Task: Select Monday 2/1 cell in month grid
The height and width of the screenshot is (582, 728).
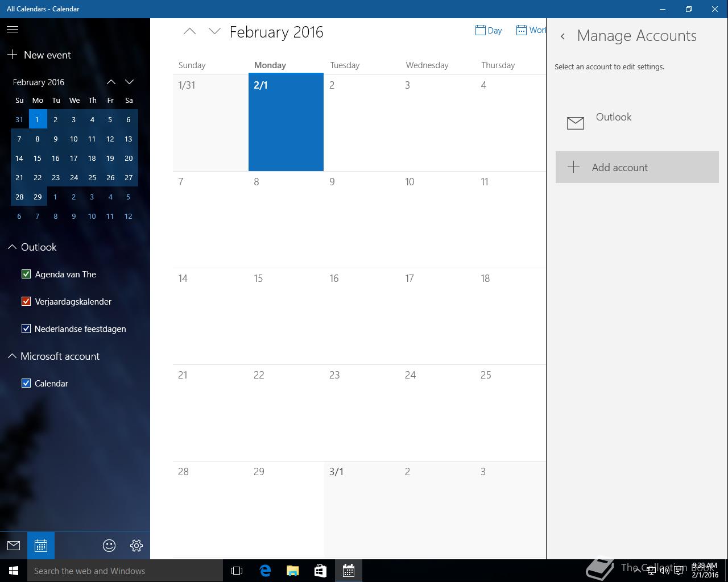Action: pos(286,122)
